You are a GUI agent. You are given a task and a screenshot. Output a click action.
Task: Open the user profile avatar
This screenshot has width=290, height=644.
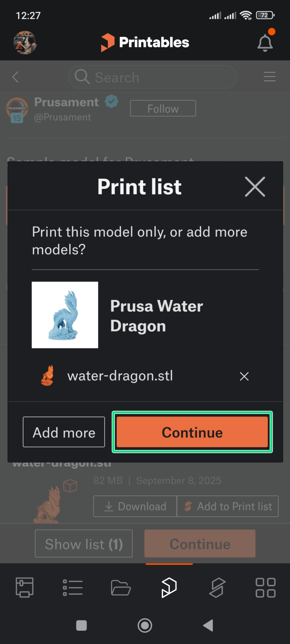pos(25,43)
